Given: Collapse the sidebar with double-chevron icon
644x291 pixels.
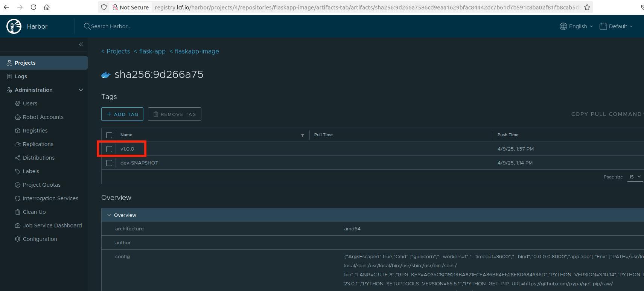Looking at the screenshot, I should [81, 44].
